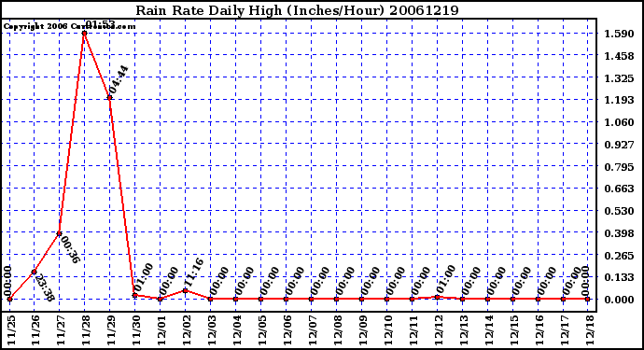This screenshot has height=350, width=644.
Task: Select the 0.265 y-axis value
Action: (619, 255)
